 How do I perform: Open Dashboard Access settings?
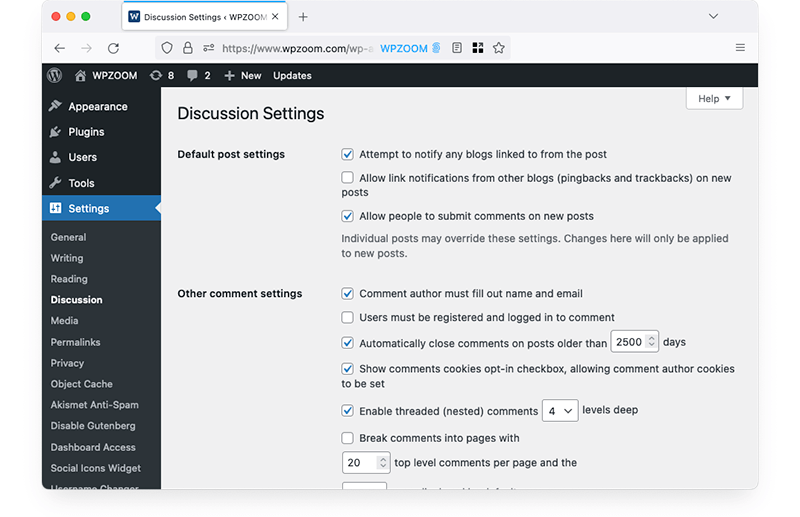(x=93, y=447)
